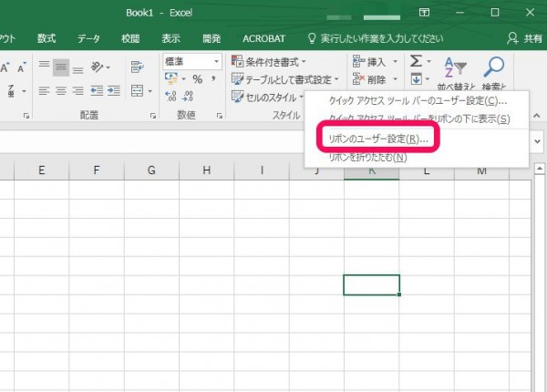Open ribbon display options icon
The width and height of the screenshot is (547, 392).
tap(424, 13)
